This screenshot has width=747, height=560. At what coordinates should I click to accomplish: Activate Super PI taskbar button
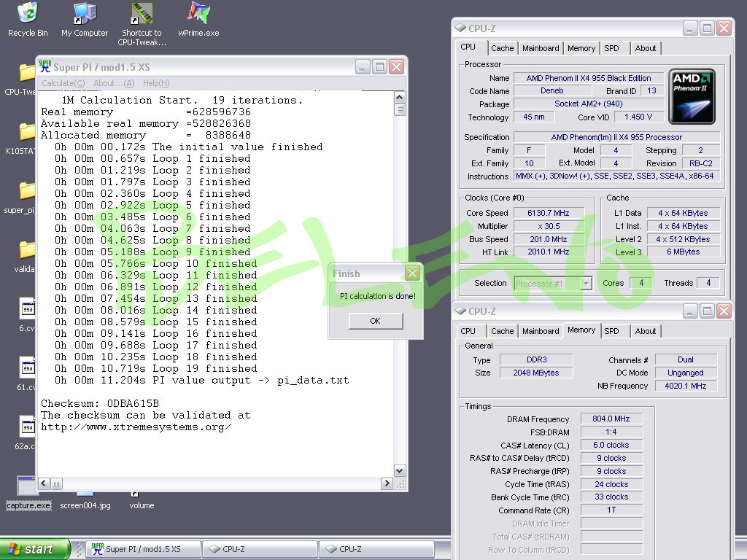click(144, 549)
